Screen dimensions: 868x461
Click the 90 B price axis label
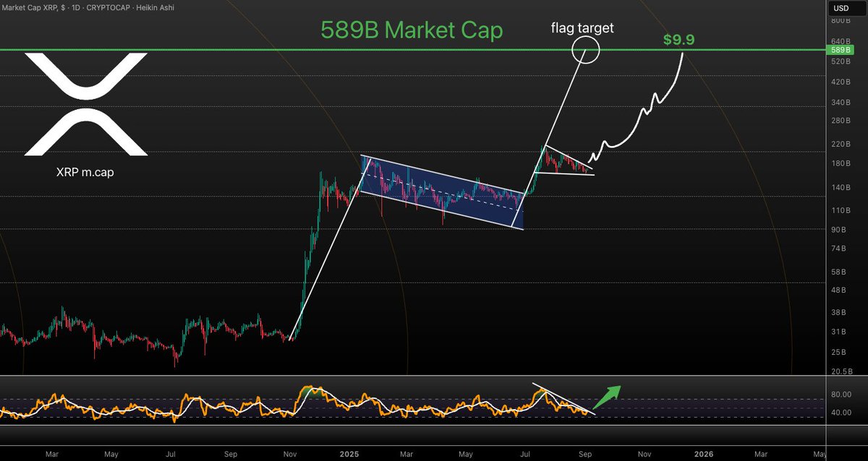coord(838,230)
